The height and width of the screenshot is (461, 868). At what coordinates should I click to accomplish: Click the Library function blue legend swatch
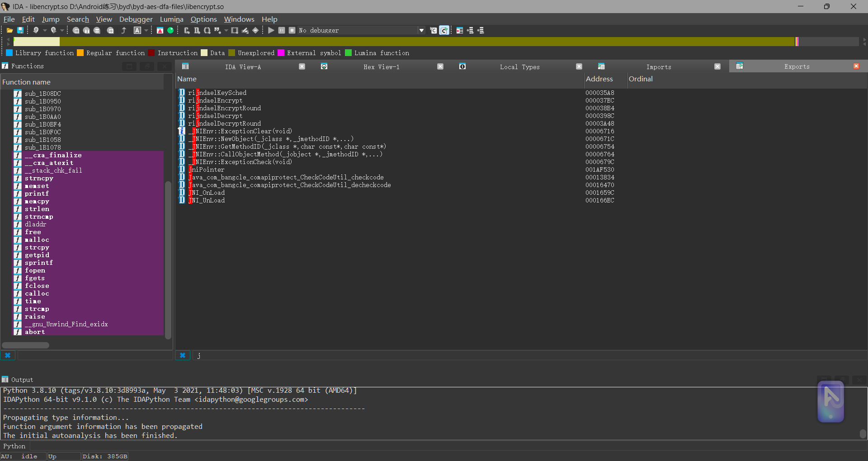click(9, 53)
